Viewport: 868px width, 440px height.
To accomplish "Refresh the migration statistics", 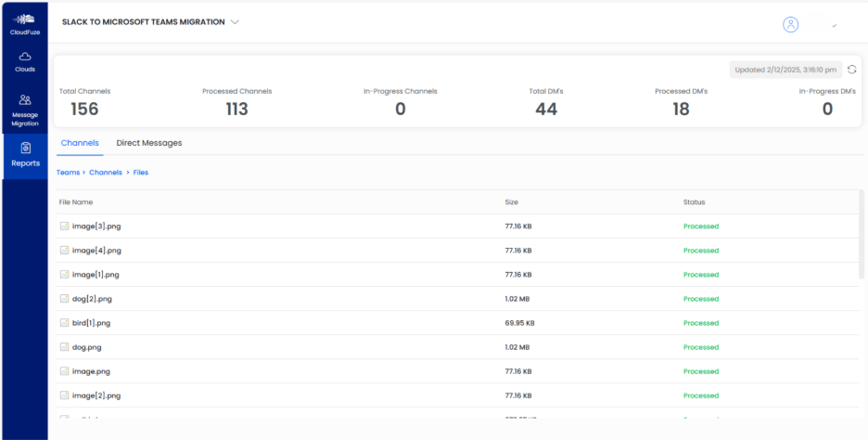I will [852, 70].
